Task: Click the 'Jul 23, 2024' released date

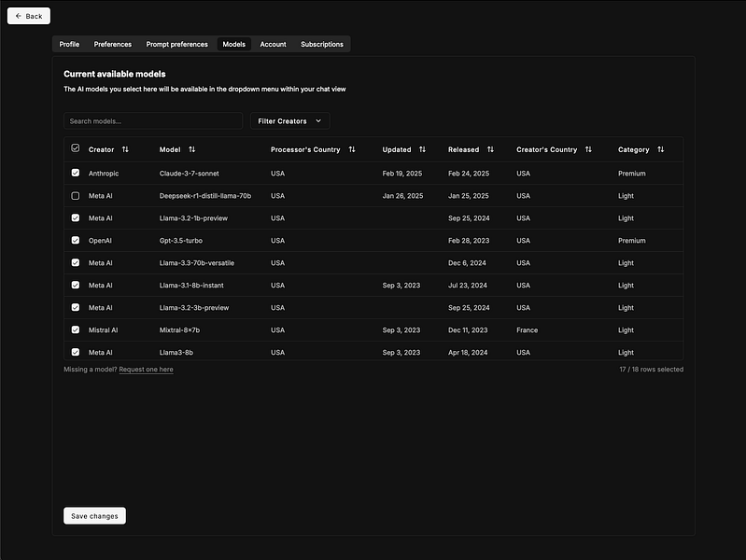Action: pos(467,285)
